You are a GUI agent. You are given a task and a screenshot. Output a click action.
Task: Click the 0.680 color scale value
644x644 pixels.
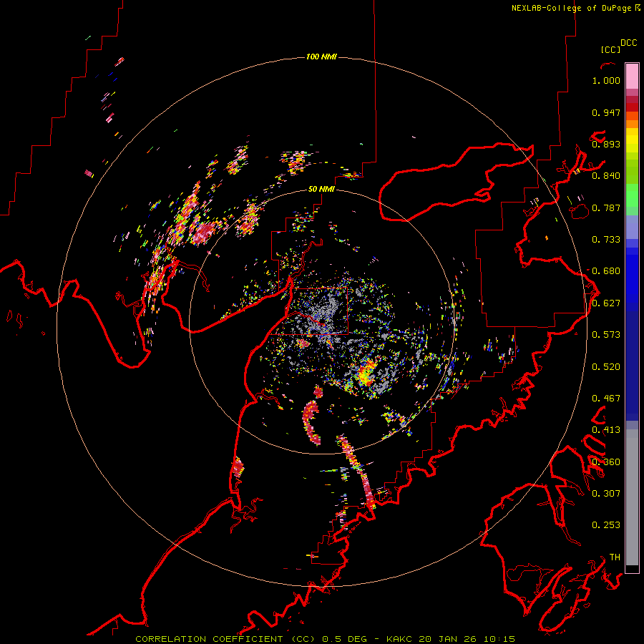pos(606,271)
